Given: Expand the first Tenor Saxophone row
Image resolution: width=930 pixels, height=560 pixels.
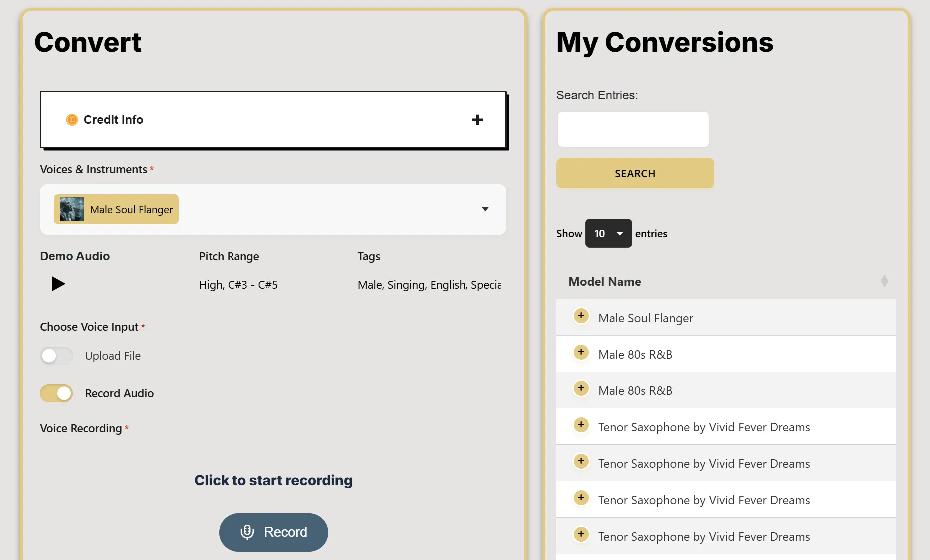Looking at the screenshot, I should [x=581, y=425].
